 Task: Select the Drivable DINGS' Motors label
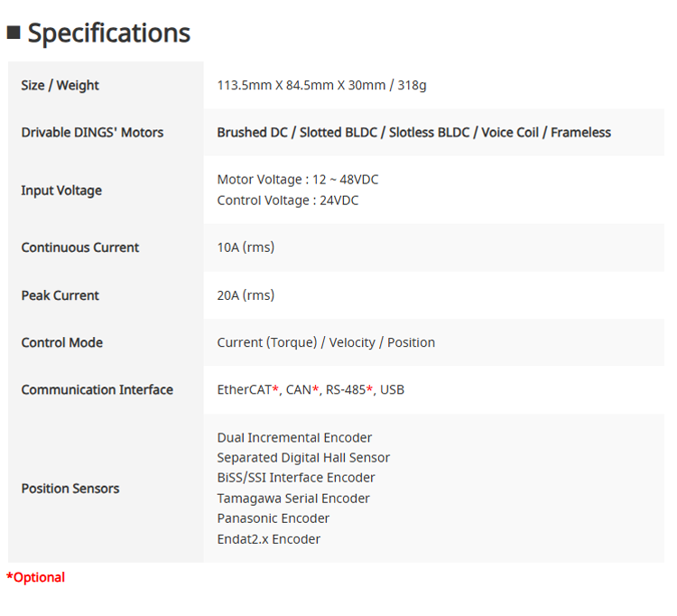(x=92, y=132)
